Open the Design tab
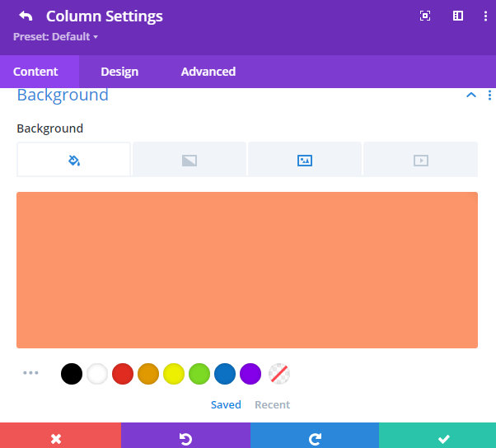Image resolution: width=496 pixels, height=448 pixels. pos(119,72)
